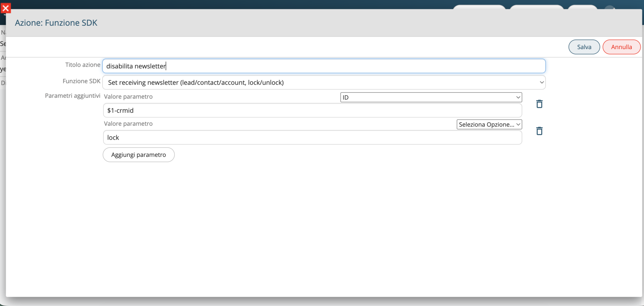The width and height of the screenshot is (644, 306).
Task: Add a parameter with Aggiungi parametro
Action: pos(139,155)
